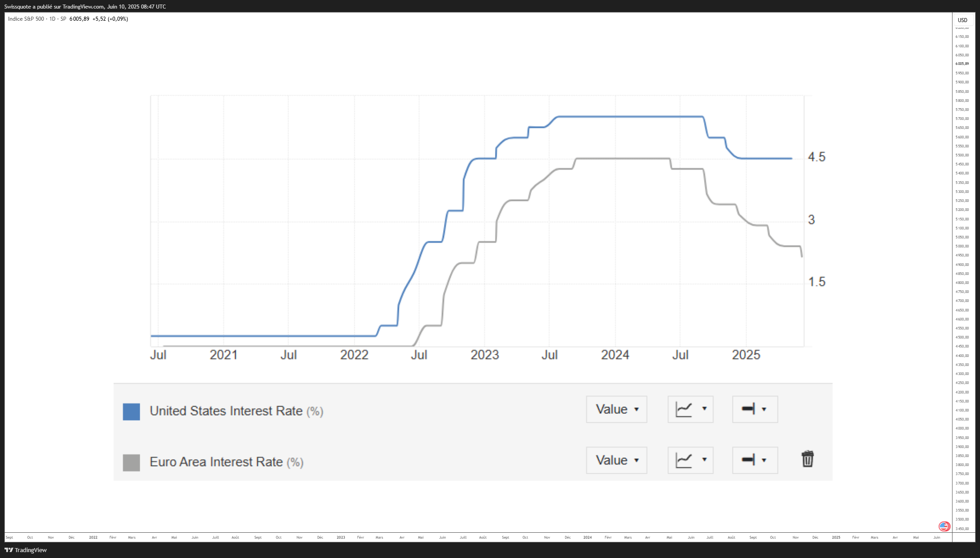Open axis position dropdown for United States Interest Rate
The image size is (980, 558).
(x=755, y=409)
